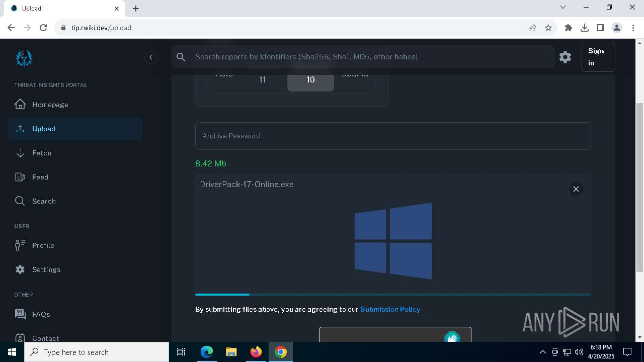Bookmark this page with the star icon
The width and height of the screenshot is (644, 362).
point(548,28)
